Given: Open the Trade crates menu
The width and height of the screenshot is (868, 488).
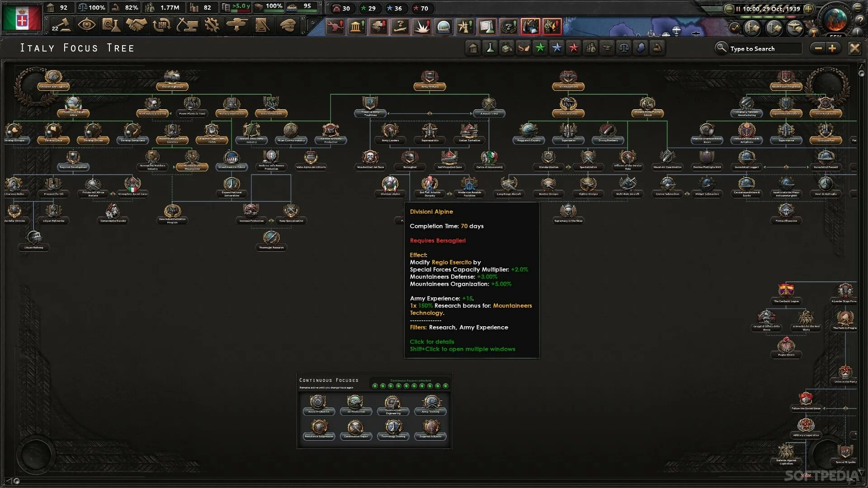Looking at the screenshot, I should tap(161, 25).
